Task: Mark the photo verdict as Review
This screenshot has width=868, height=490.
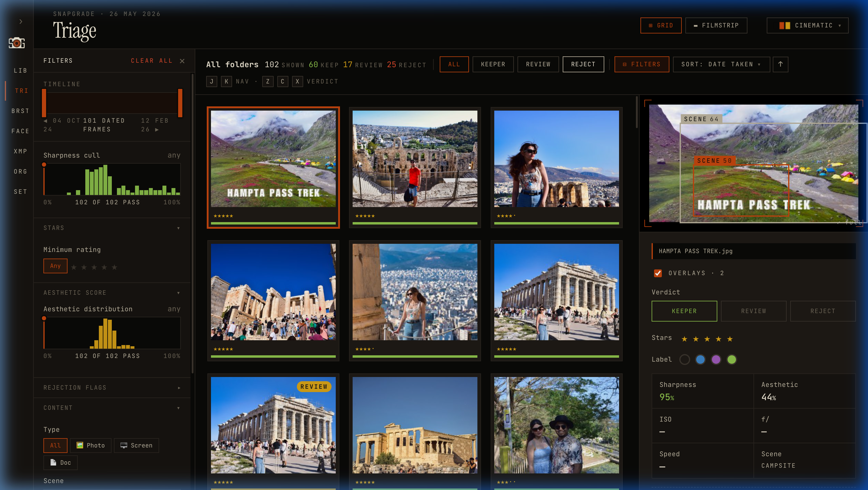Action: pos(754,311)
